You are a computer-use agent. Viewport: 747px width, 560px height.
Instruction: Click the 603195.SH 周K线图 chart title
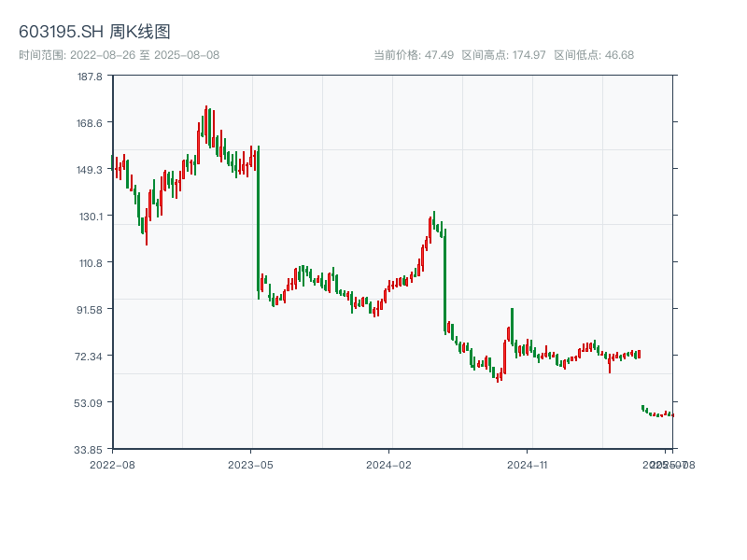click(x=94, y=33)
